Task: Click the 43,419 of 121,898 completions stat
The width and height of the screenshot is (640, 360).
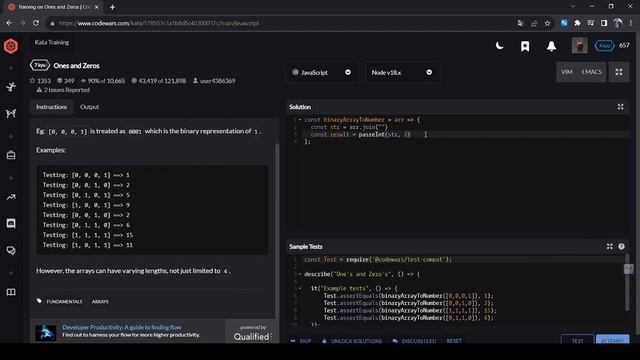Action: pos(158,81)
